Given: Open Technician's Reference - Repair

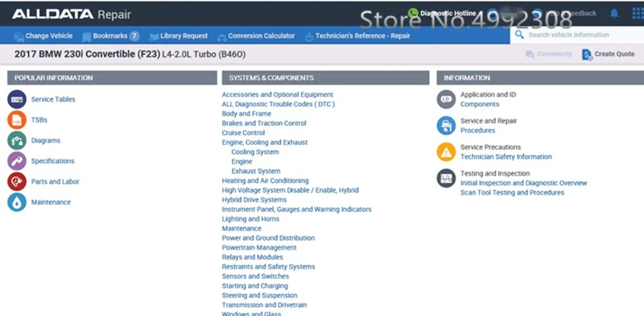Looking at the screenshot, I should point(363,35).
